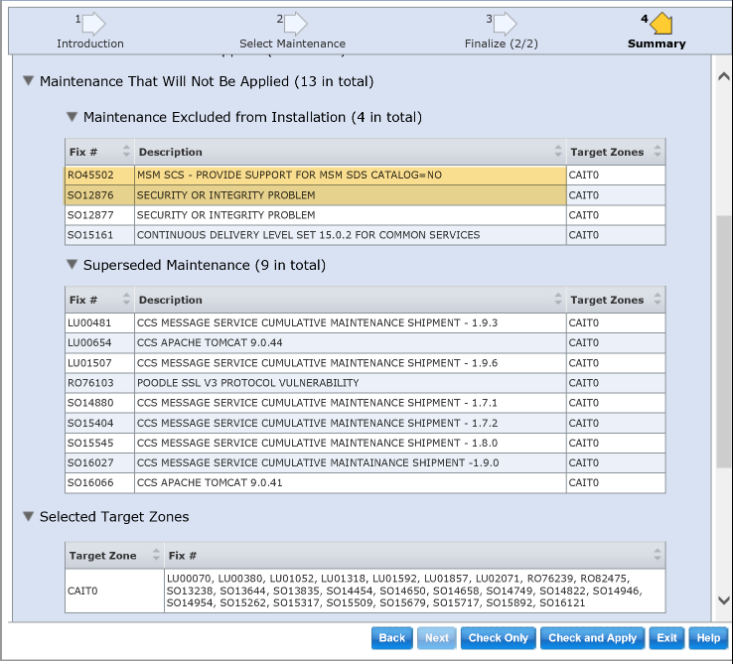Click the Check Only button
736x664 pixels.
point(498,638)
